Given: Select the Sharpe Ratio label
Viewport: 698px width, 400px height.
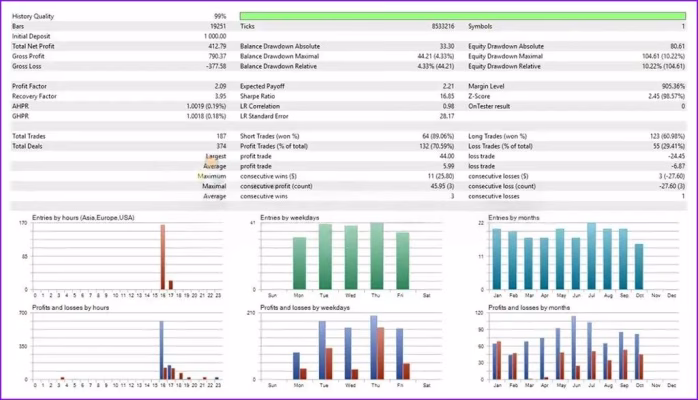Looking at the screenshot, I should coord(262,96).
